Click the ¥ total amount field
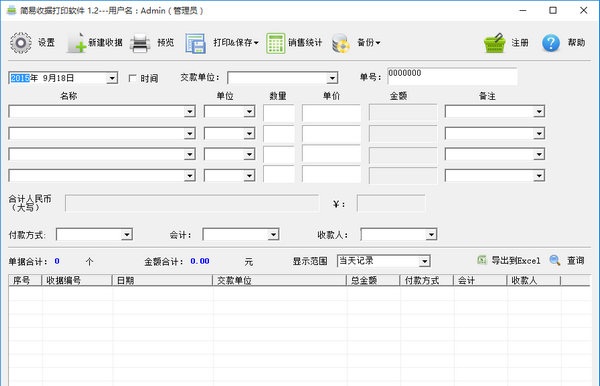 coord(391,203)
